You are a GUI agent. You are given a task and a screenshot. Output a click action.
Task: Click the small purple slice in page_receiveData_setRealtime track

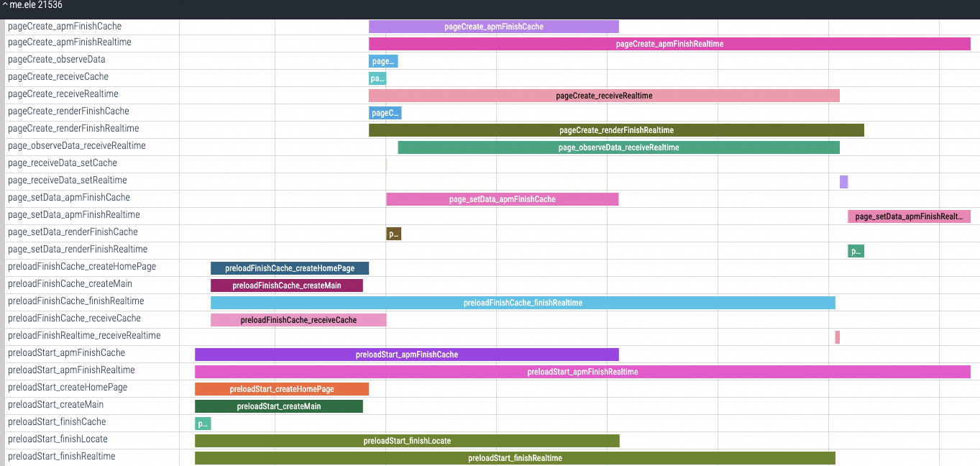[843, 182]
